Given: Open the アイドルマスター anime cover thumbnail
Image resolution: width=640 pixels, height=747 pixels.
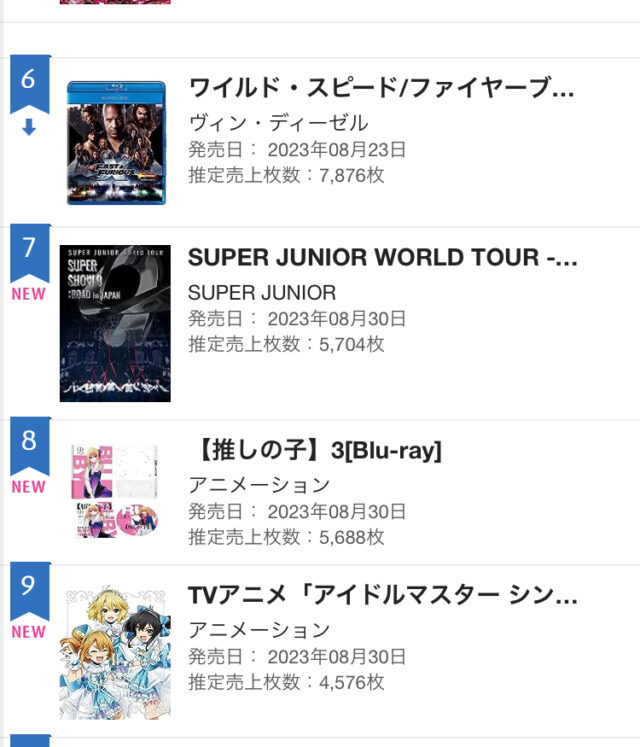Looking at the screenshot, I should tap(115, 651).
